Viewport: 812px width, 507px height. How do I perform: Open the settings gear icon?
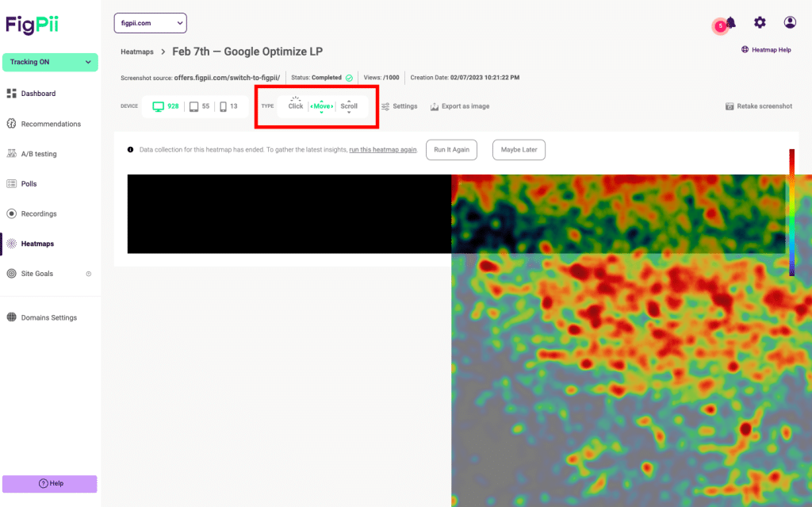pos(760,22)
